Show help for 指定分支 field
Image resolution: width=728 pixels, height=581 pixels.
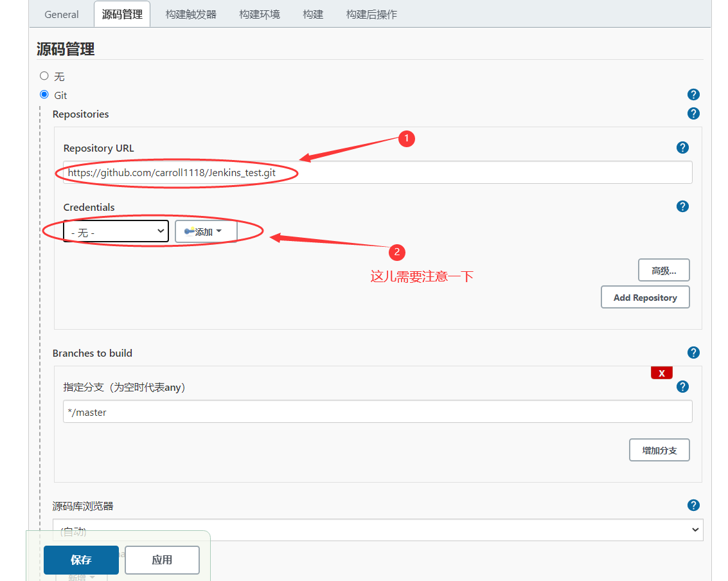pos(682,386)
